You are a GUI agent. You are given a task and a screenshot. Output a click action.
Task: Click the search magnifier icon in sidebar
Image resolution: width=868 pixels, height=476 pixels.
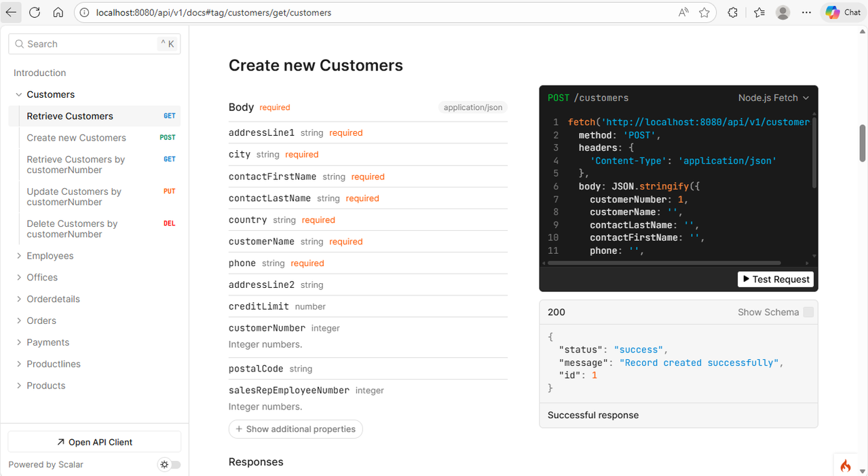click(19, 44)
